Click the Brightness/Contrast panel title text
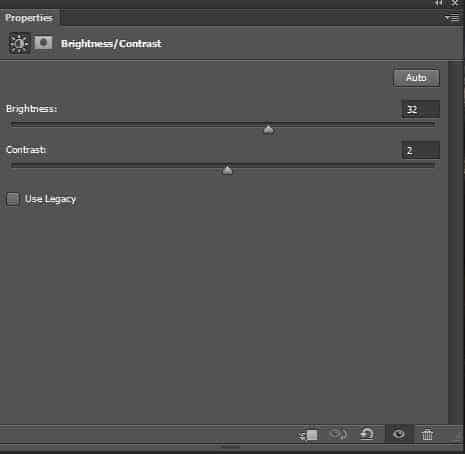 [111, 44]
